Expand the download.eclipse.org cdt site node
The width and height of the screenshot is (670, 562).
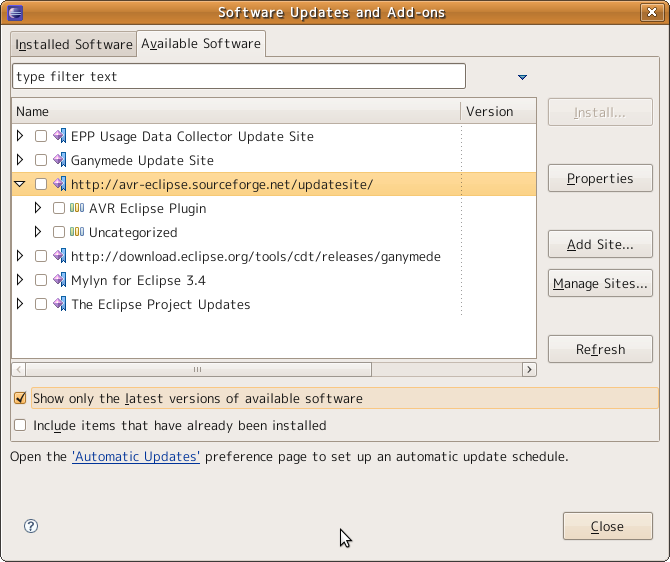(x=20, y=256)
